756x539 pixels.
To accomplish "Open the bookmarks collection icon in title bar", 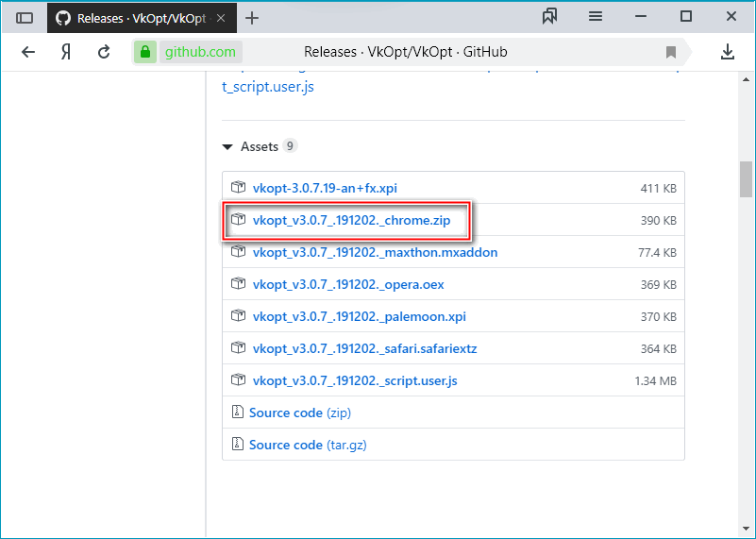I will click(550, 17).
